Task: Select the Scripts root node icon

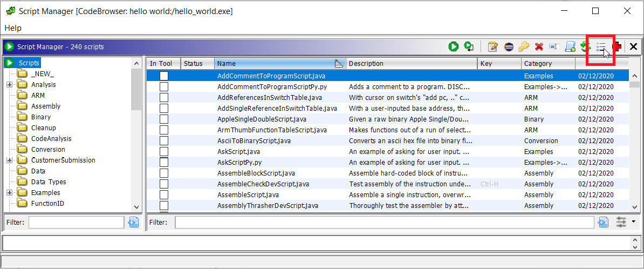Action: coord(10,63)
